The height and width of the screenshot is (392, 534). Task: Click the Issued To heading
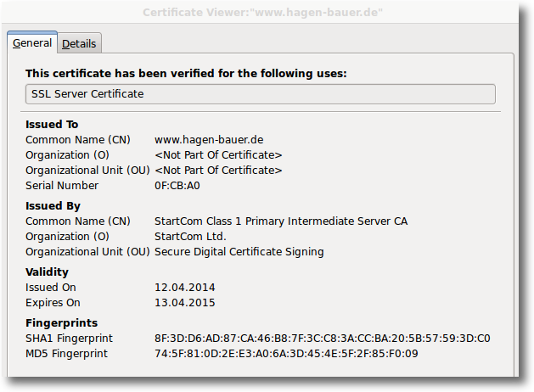[52, 124]
